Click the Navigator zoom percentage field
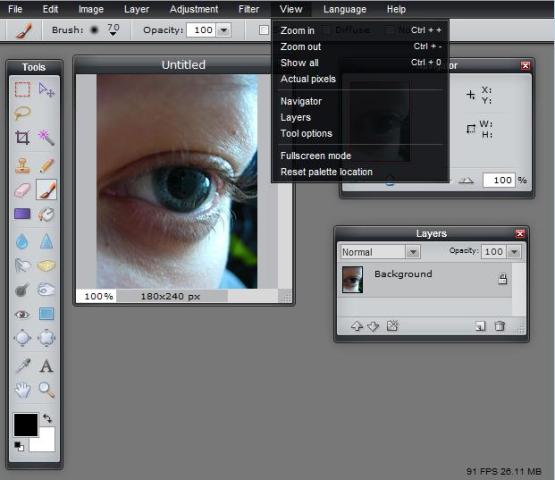Screen dimensions: 555x480 pyautogui.click(x=499, y=180)
